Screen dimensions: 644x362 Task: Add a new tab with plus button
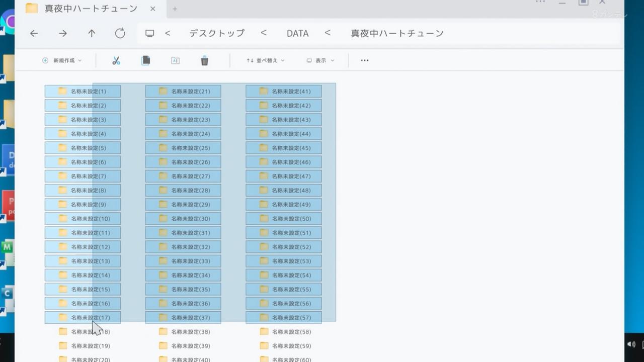tap(175, 9)
